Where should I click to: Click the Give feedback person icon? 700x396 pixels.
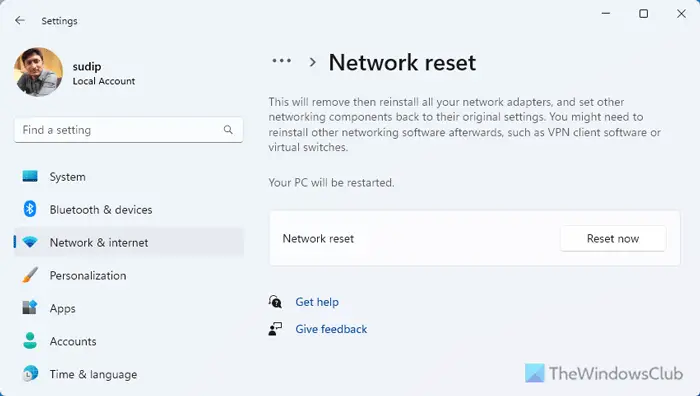(x=275, y=329)
